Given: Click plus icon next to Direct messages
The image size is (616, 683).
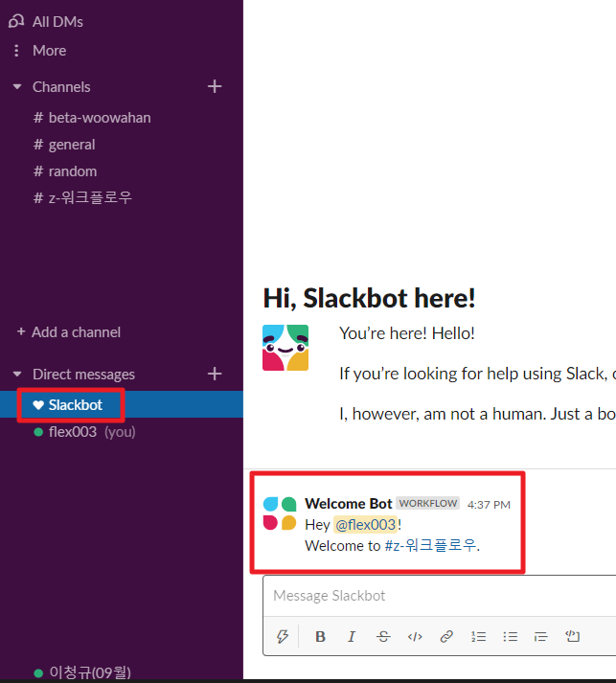Looking at the screenshot, I should 215,374.
